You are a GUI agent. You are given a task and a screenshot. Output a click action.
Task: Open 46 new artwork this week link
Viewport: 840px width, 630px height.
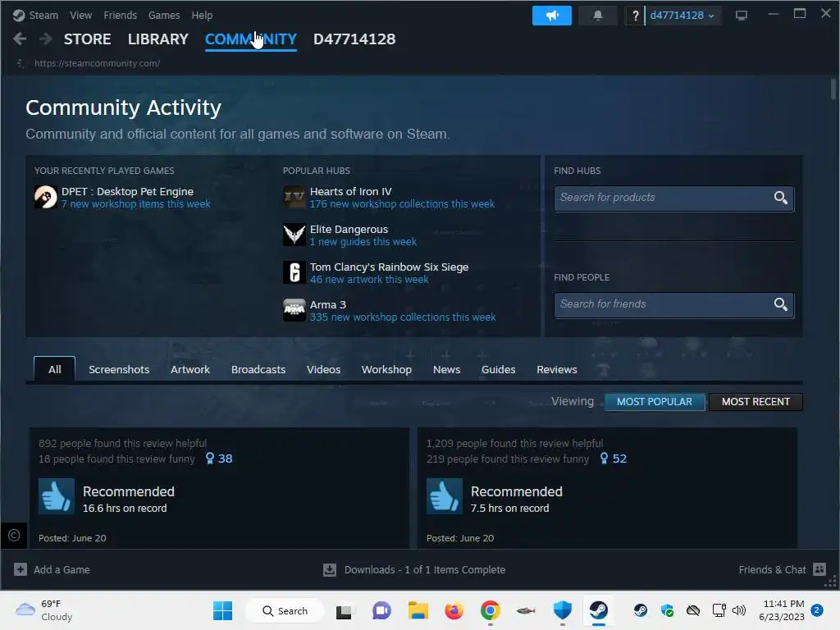tap(369, 280)
